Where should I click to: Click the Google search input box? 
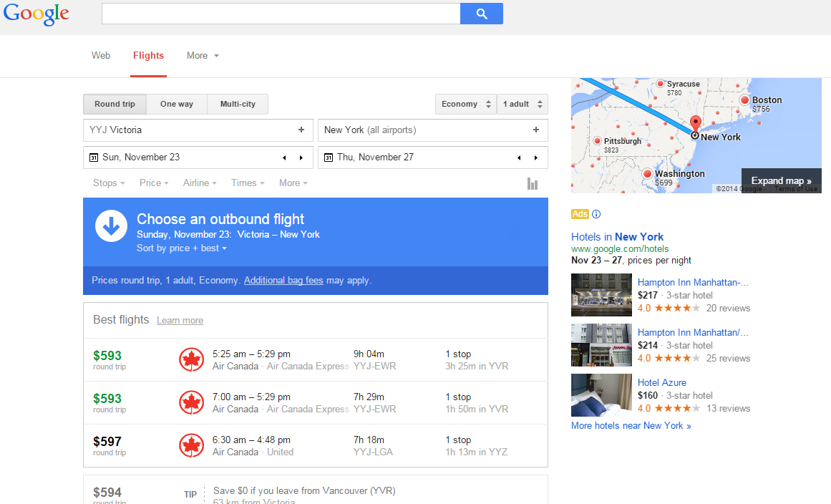(281, 14)
